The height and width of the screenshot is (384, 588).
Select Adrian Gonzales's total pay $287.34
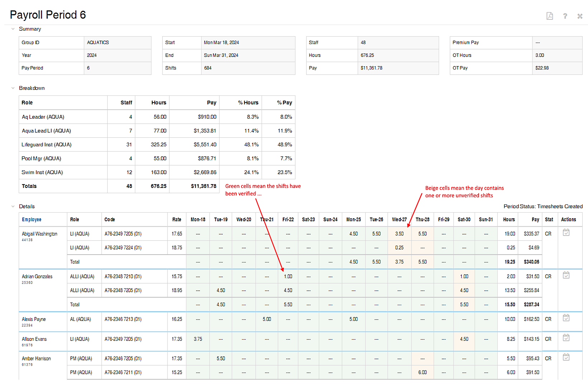click(531, 304)
